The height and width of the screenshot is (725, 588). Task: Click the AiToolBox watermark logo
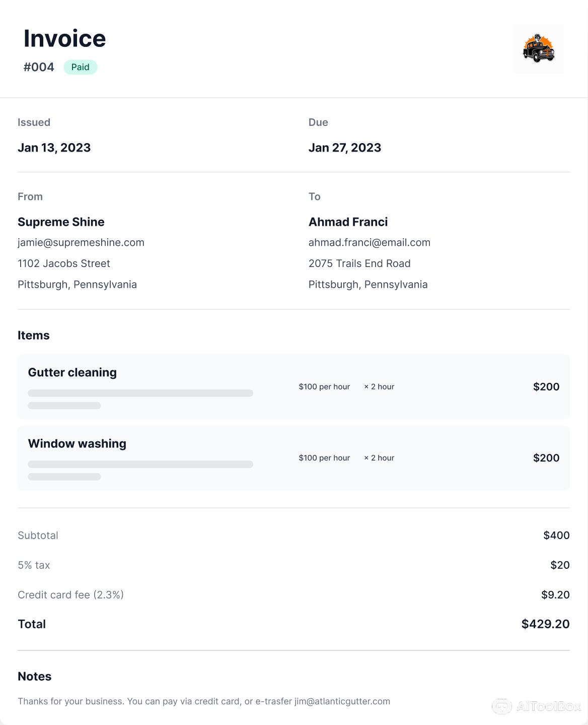pyautogui.click(x=537, y=706)
